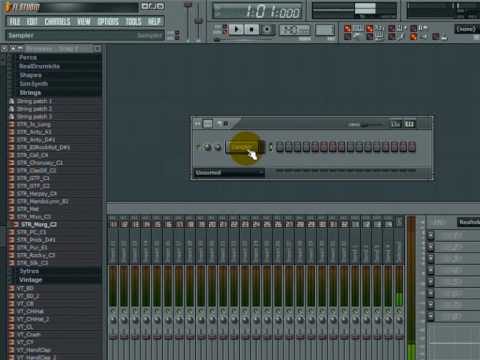Screen dimensions: 480x360
Task: Open the HELP menu
Action: 154,22
